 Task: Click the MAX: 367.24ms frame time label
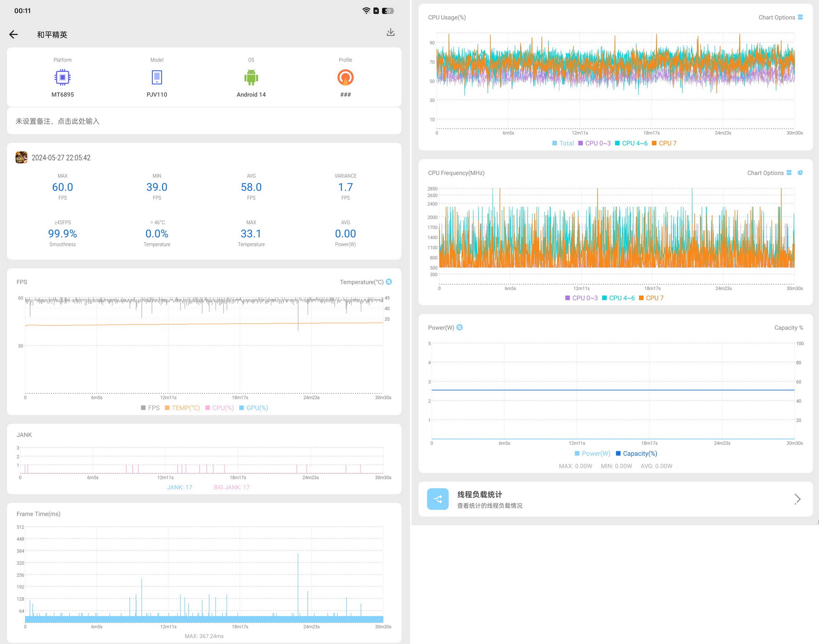(204, 636)
